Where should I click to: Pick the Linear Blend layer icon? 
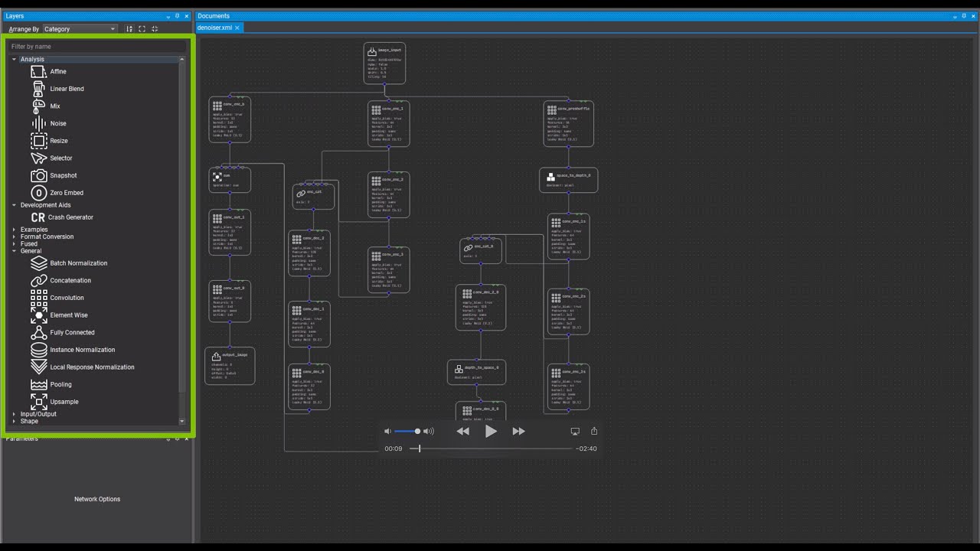(x=38, y=89)
